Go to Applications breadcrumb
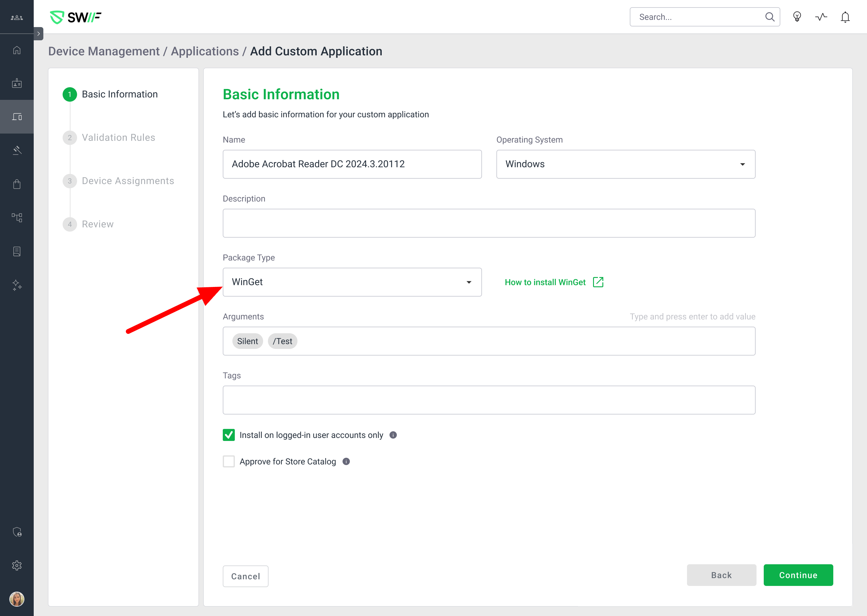This screenshot has height=616, width=867. pyautogui.click(x=205, y=51)
